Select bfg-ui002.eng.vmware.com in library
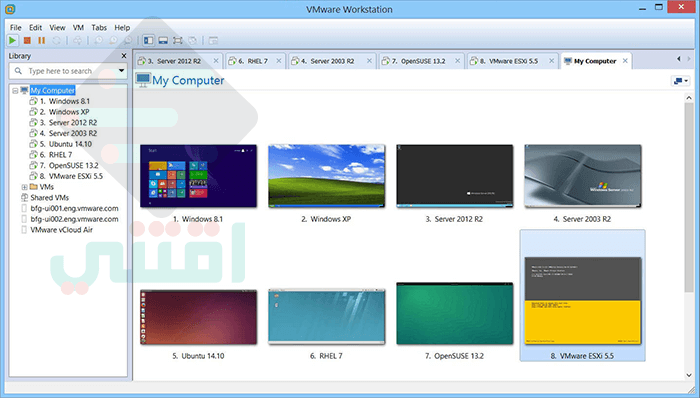 point(75,219)
